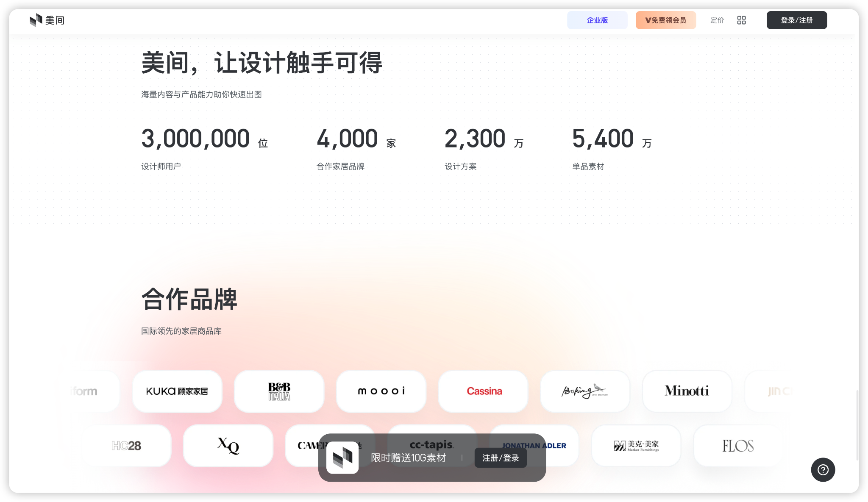The height and width of the screenshot is (502, 868).
Task: Open the Minotti brand card
Action: point(687,391)
